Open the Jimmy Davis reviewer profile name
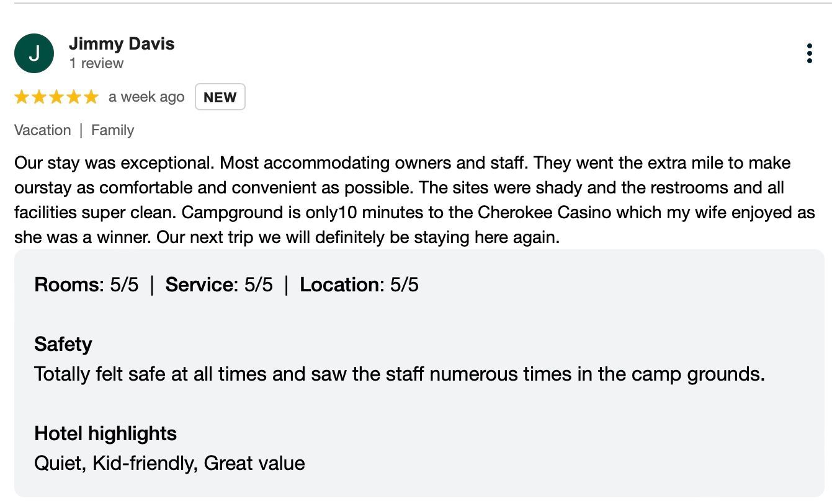832x504 pixels. pyautogui.click(x=122, y=44)
